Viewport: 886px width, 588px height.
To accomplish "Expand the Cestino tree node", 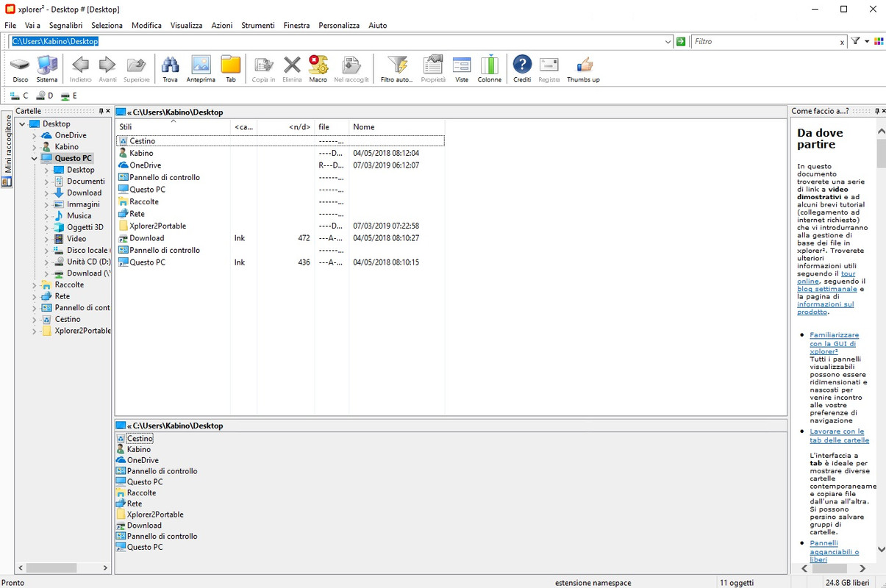I will 34,320.
